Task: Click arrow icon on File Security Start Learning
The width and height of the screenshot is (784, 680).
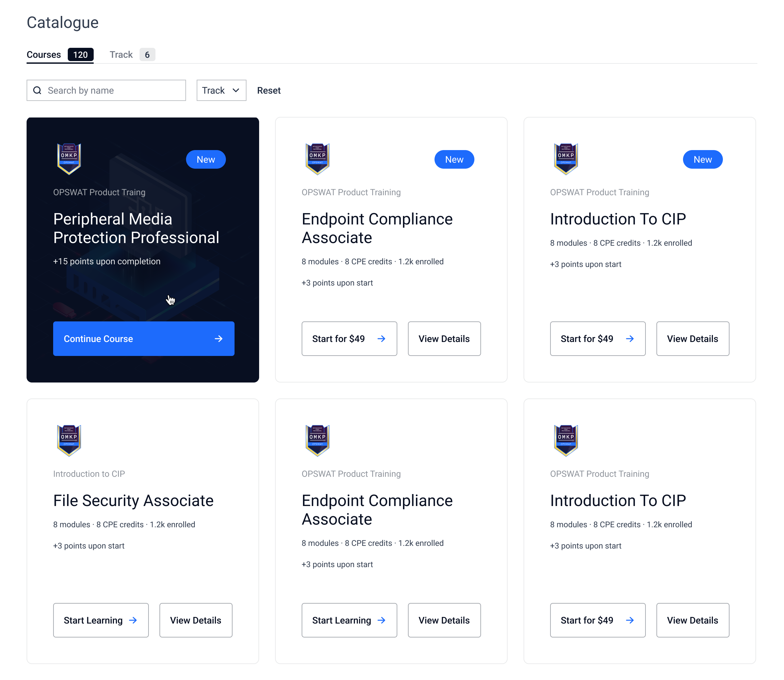Action: coord(133,621)
